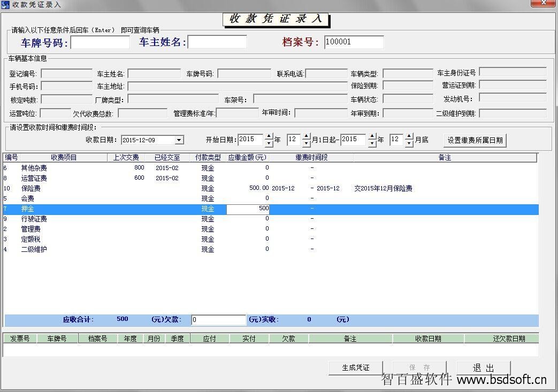Decrease the start year 2015 spinner
The image size is (558, 392).
[x=269, y=144]
